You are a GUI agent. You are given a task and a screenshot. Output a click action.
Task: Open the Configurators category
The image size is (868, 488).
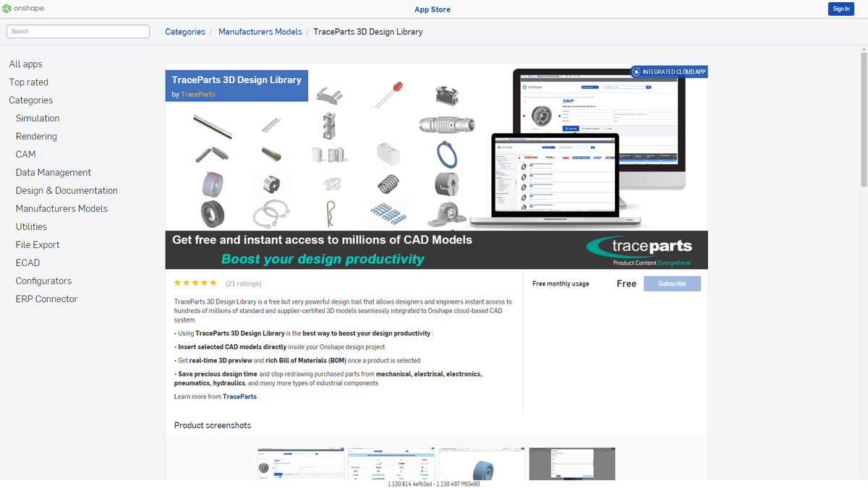[x=43, y=281]
